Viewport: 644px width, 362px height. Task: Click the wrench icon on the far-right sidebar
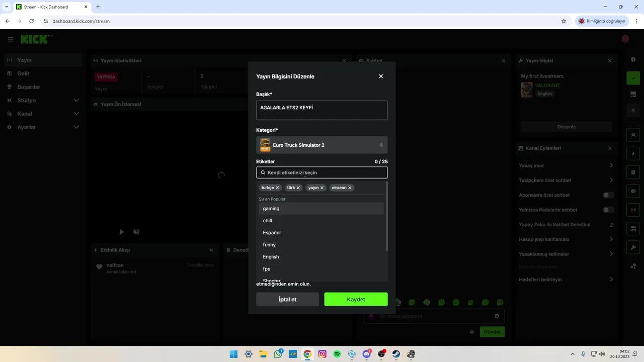click(x=633, y=247)
